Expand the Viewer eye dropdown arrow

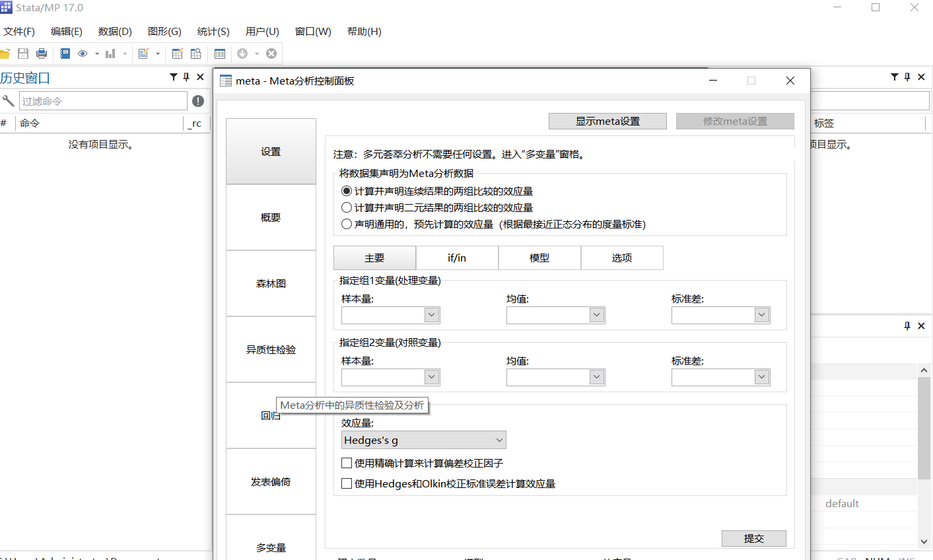click(x=97, y=54)
